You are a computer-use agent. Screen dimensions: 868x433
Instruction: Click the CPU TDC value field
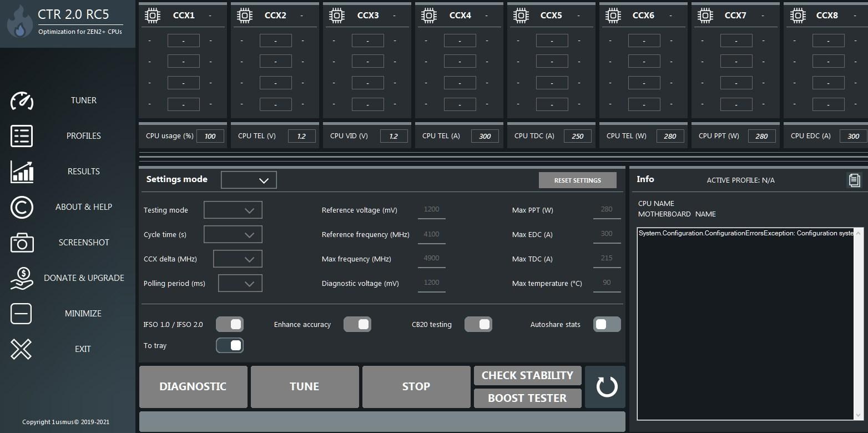(x=577, y=135)
